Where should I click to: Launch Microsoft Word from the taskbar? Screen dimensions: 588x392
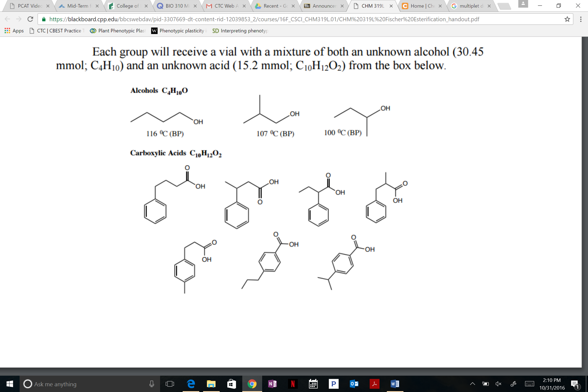click(395, 384)
